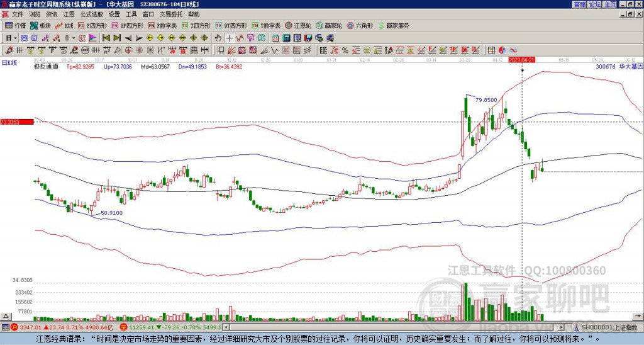Click the Tp=82.9265 value
The height and width of the screenshot is (345, 644).
tap(80, 67)
